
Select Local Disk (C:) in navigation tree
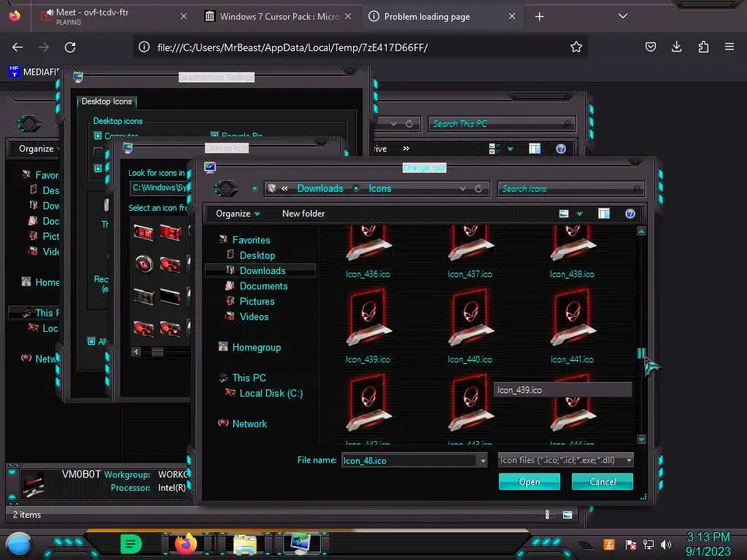(271, 393)
